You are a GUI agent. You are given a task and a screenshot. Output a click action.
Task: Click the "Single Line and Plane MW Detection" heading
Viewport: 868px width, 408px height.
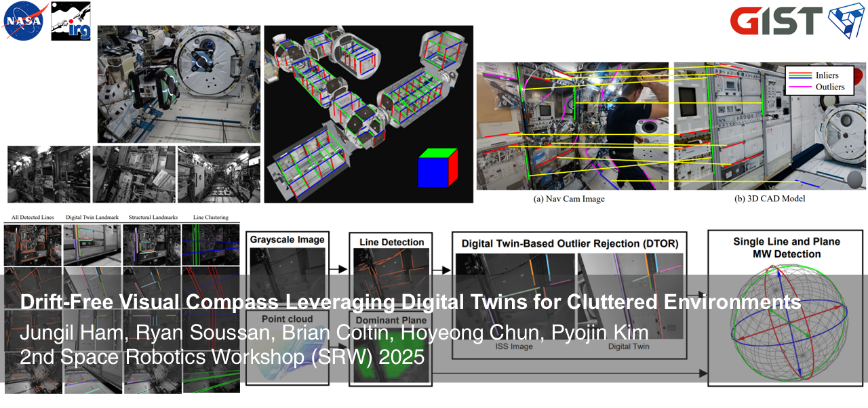click(787, 247)
